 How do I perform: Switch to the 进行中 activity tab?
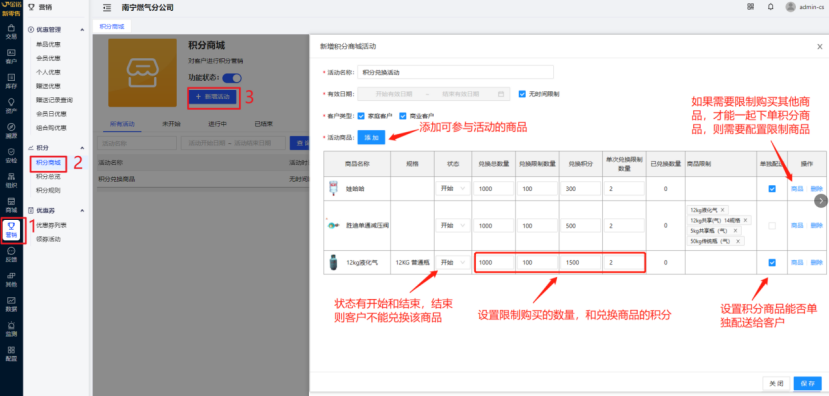[217, 124]
